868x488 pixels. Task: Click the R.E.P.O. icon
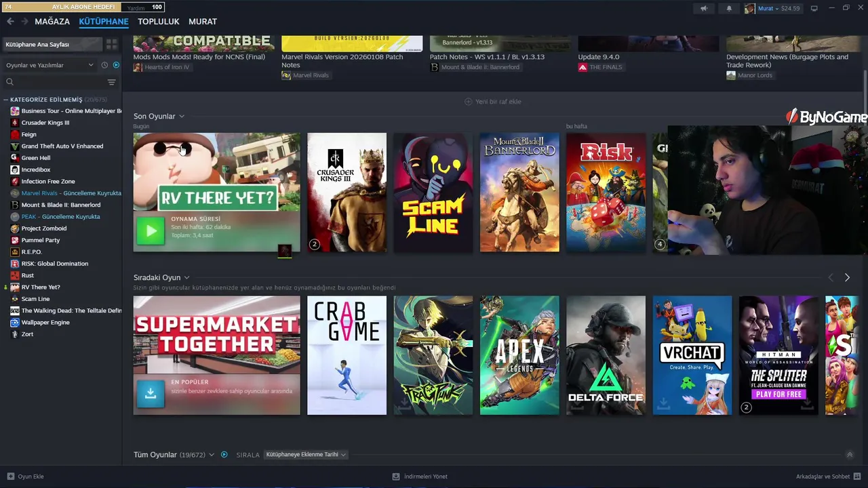(x=15, y=252)
